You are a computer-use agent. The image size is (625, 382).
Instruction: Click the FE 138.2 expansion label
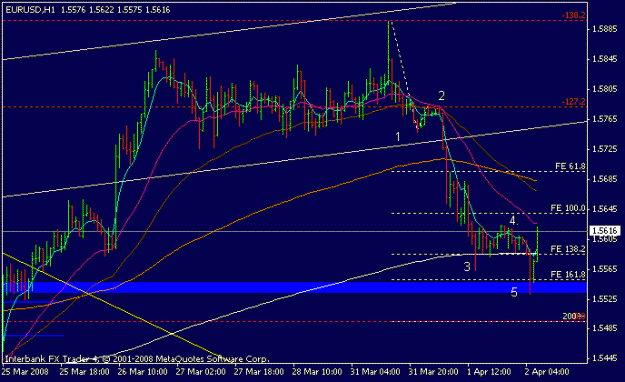point(568,249)
